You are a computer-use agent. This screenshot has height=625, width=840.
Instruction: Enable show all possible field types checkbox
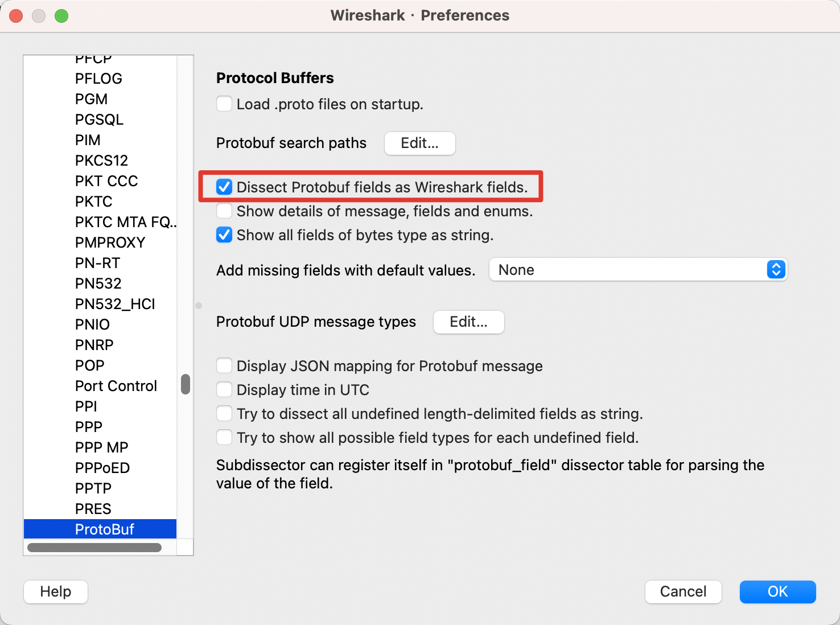(224, 437)
